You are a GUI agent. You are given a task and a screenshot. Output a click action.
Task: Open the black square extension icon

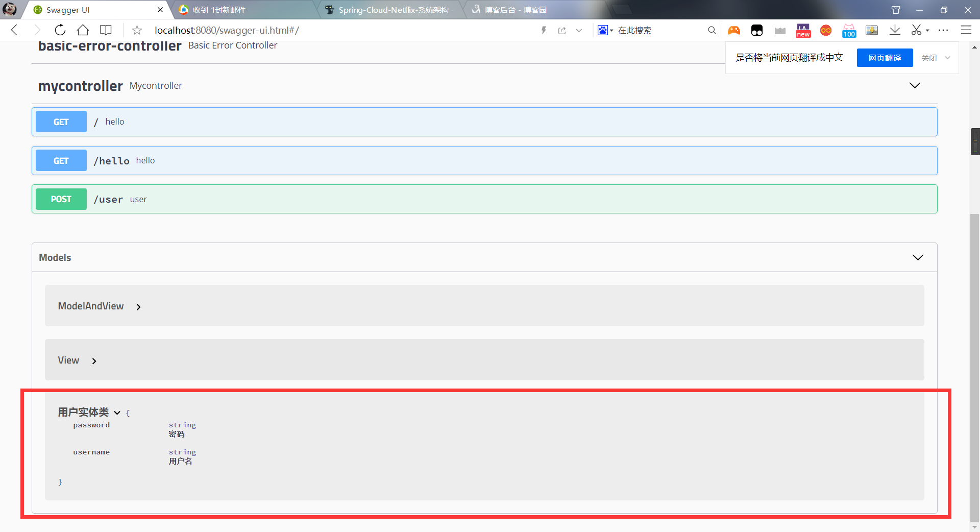coord(757,31)
